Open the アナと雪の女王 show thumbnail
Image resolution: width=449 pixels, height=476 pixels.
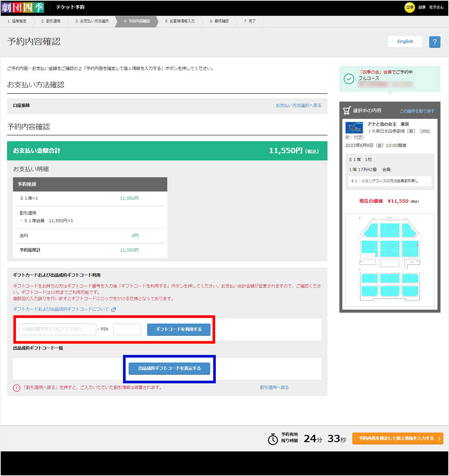click(354, 128)
